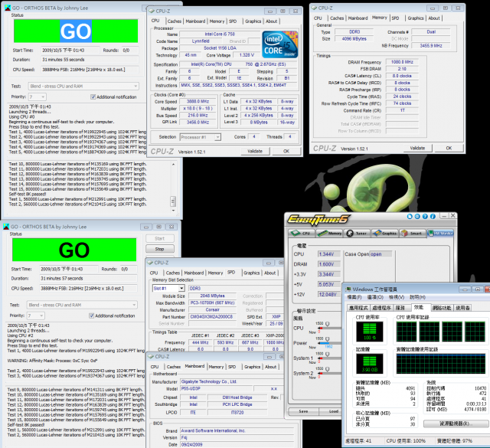Image resolution: width=490 pixels, height=448 pixels.
Task: Click OK in the top-center CPU-Z window
Action: pos(286,152)
